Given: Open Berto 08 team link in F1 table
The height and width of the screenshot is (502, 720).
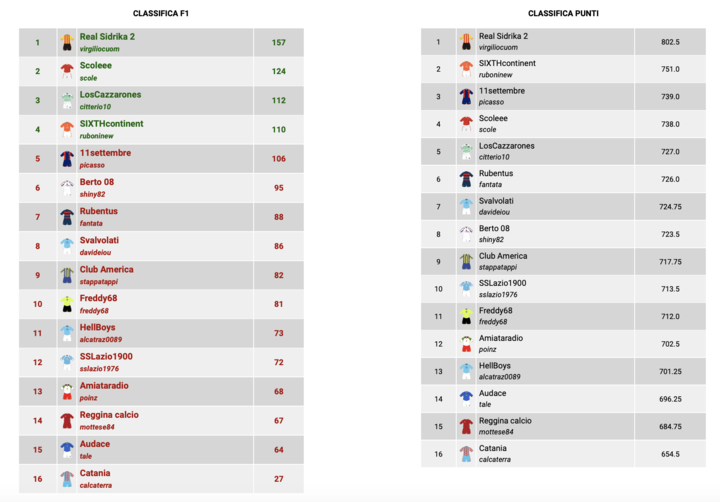Looking at the screenshot, I should 97,182.
